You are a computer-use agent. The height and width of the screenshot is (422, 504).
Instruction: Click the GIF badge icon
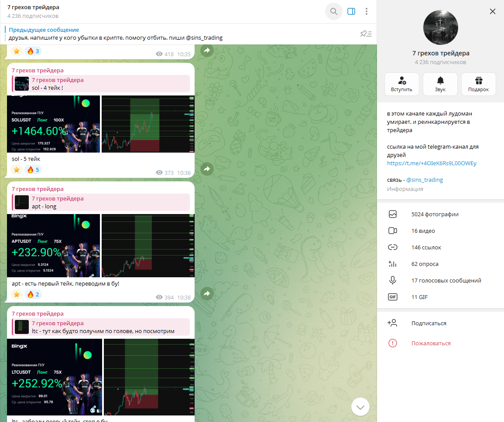(x=393, y=297)
